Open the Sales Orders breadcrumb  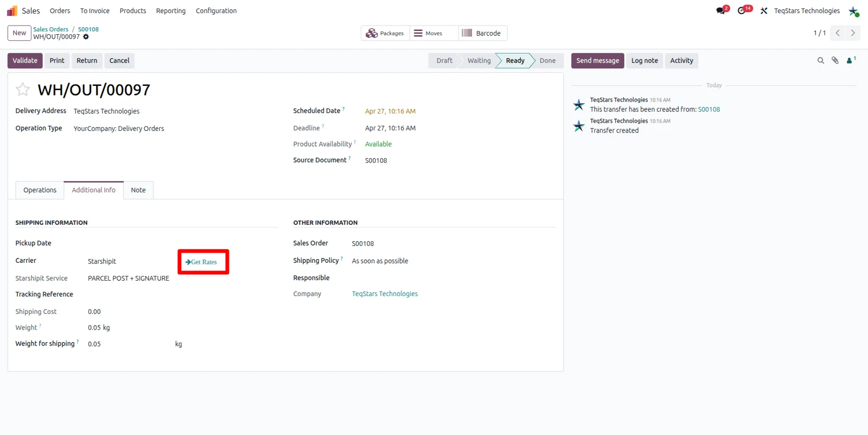coord(51,29)
